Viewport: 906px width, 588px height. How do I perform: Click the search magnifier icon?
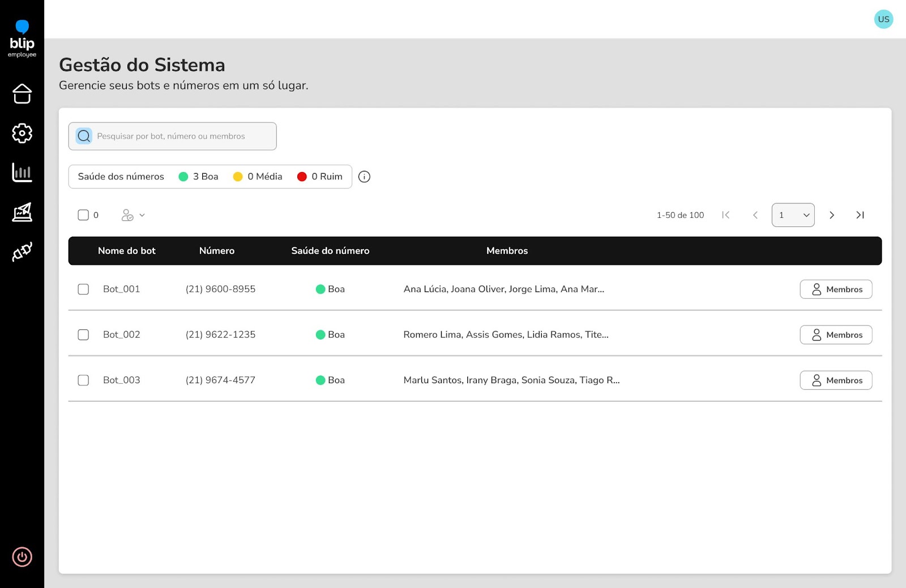(84, 136)
